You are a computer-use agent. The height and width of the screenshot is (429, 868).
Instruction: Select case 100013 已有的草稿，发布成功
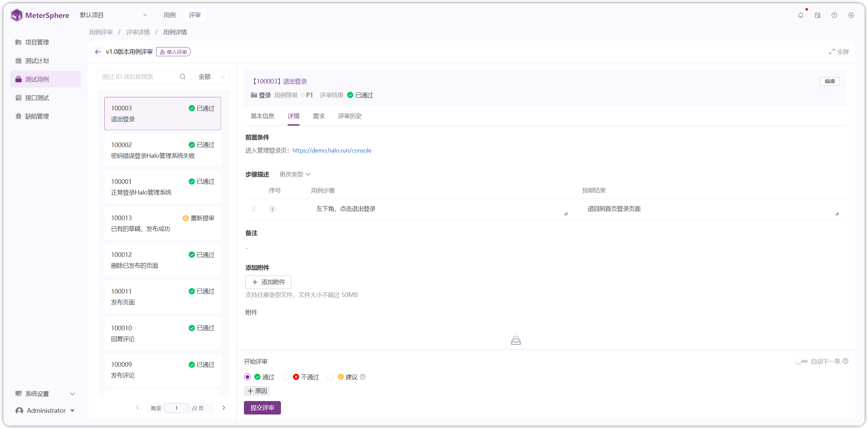(x=162, y=223)
